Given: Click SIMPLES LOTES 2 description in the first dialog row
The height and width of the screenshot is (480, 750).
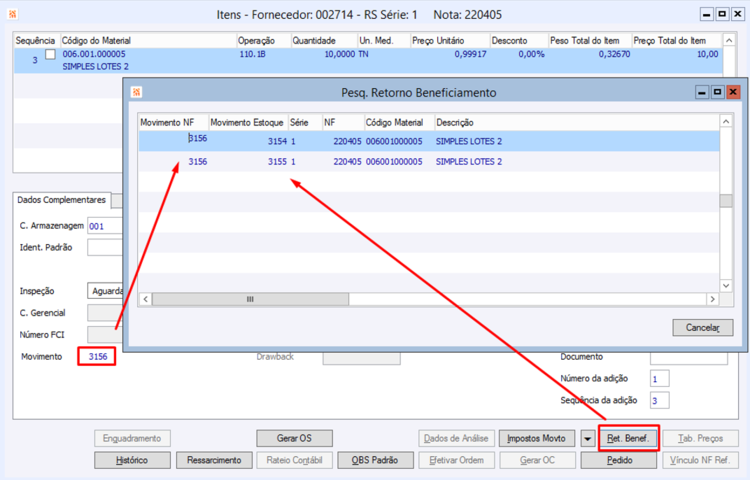Looking at the screenshot, I should coord(469,141).
